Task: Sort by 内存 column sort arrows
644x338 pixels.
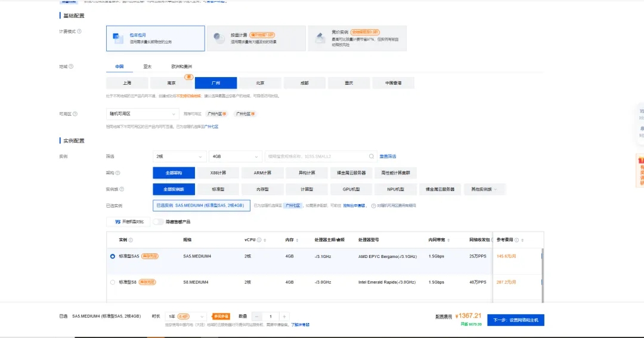Action: (x=297, y=240)
